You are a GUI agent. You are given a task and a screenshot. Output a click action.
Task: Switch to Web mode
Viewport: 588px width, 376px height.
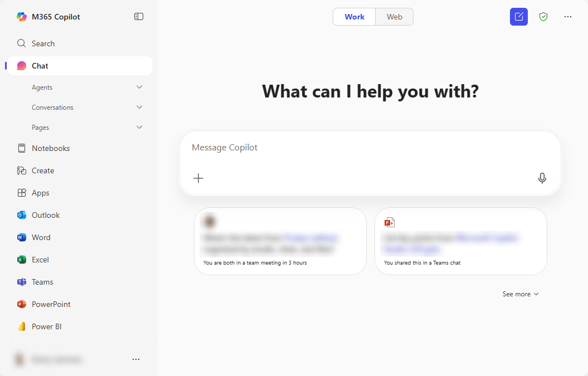(395, 17)
